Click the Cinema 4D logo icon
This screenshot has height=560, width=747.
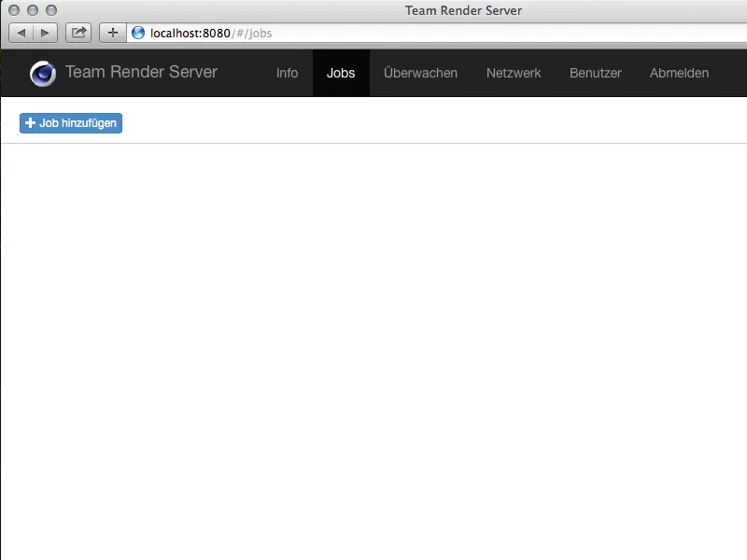tap(41, 72)
